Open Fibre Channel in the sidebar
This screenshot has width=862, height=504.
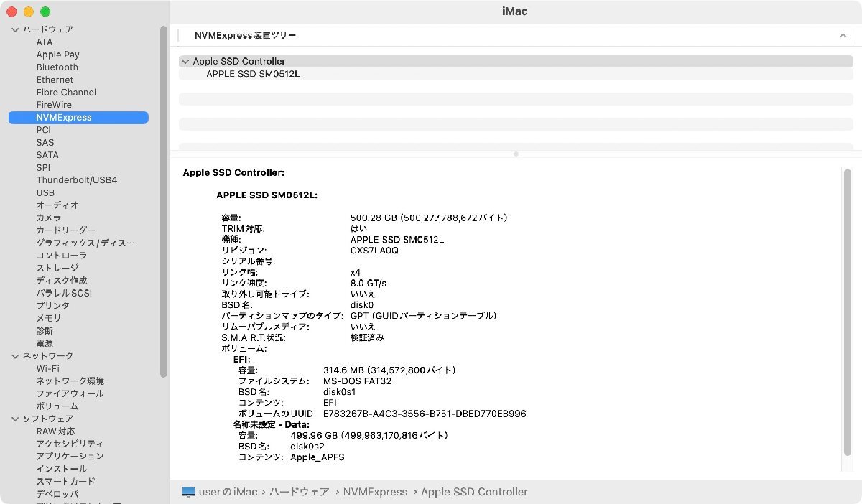(66, 93)
